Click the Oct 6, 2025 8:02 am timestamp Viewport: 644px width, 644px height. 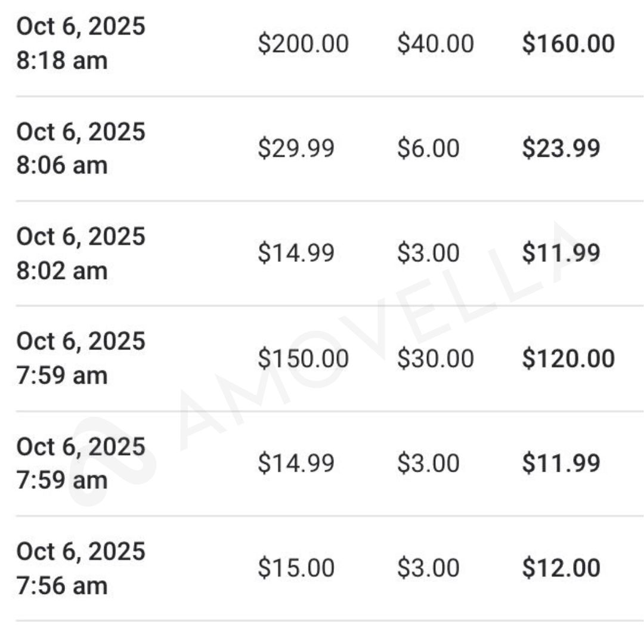point(80,253)
